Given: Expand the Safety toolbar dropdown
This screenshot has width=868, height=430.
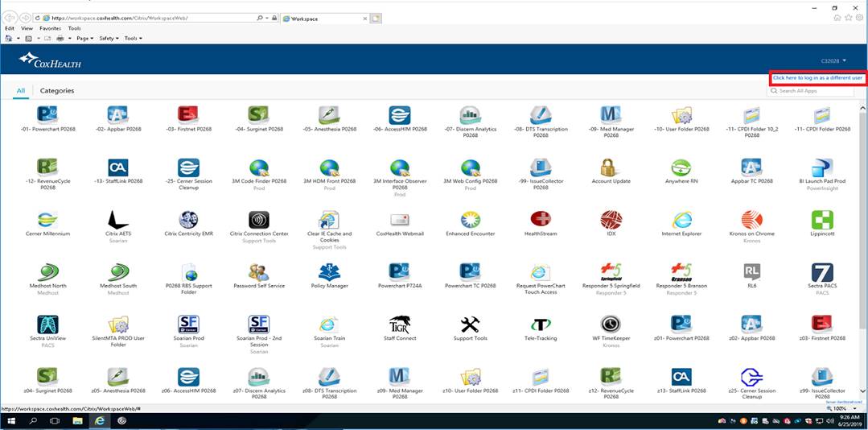Looking at the screenshot, I should click(x=108, y=38).
